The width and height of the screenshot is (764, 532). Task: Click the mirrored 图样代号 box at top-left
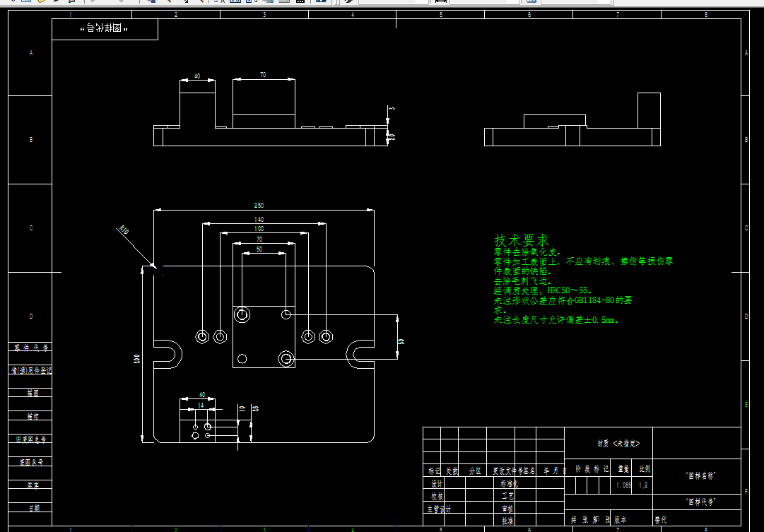click(x=105, y=29)
